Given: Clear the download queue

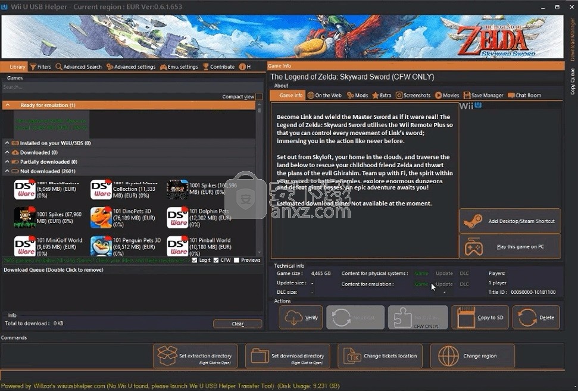Looking at the screenshot, I should 238,324.
